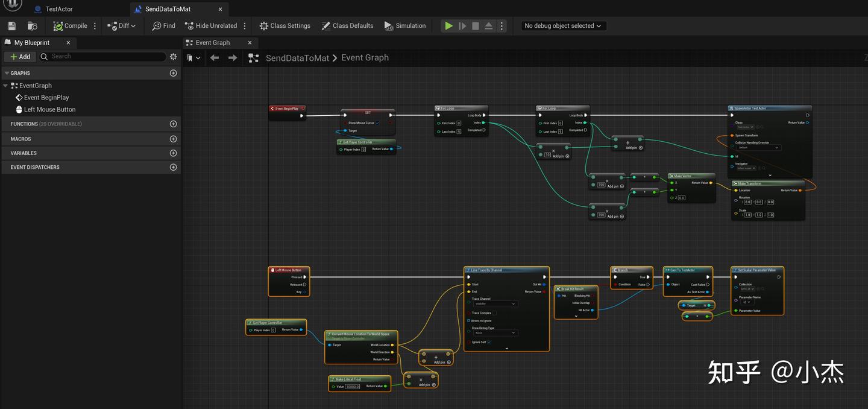The image size is (868, 409).
Task: Click the My Blueprint search field
Action: click(107, 57)
